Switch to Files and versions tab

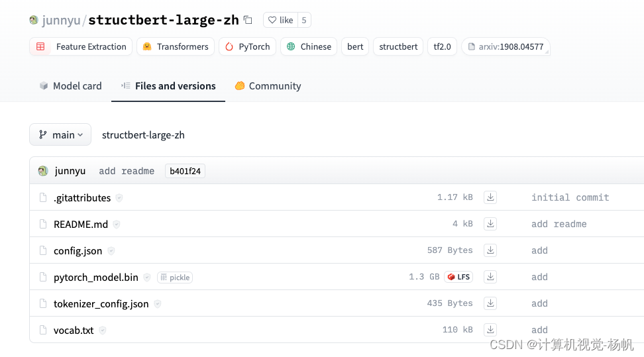click(x=168, y=86)
